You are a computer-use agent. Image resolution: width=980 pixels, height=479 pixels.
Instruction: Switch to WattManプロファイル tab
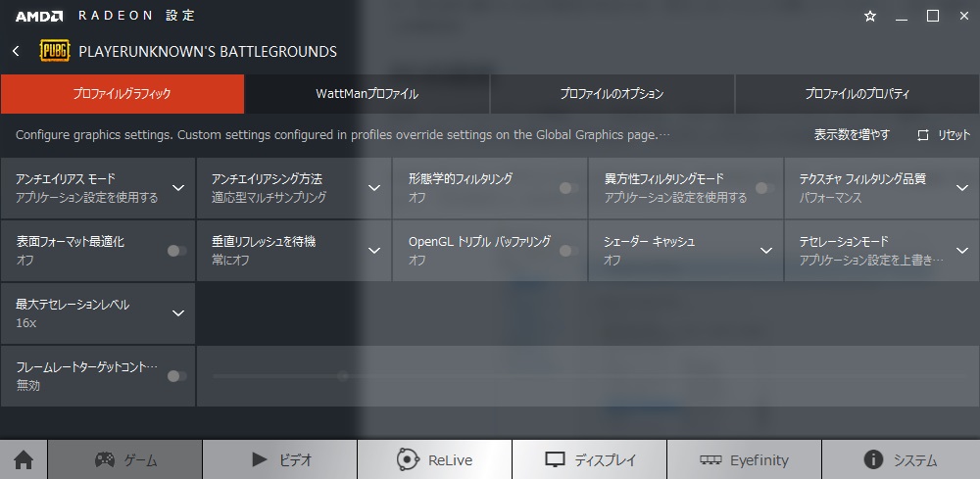pos(367,94)
